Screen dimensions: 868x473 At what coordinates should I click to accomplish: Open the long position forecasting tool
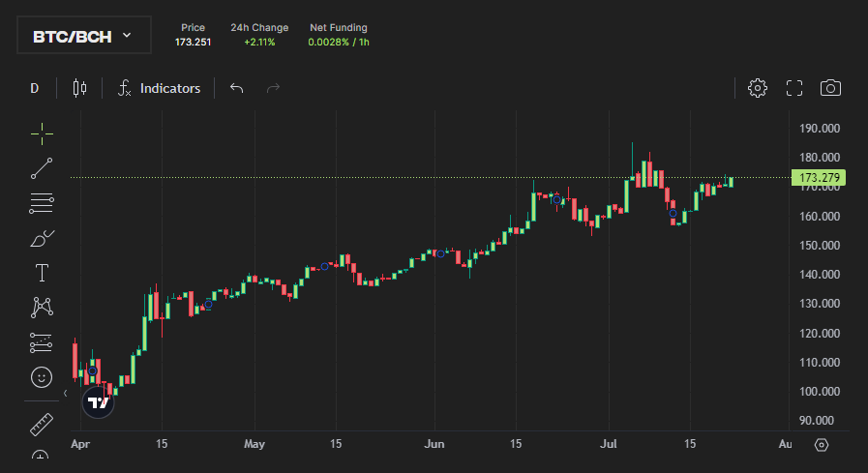point(42,342)
